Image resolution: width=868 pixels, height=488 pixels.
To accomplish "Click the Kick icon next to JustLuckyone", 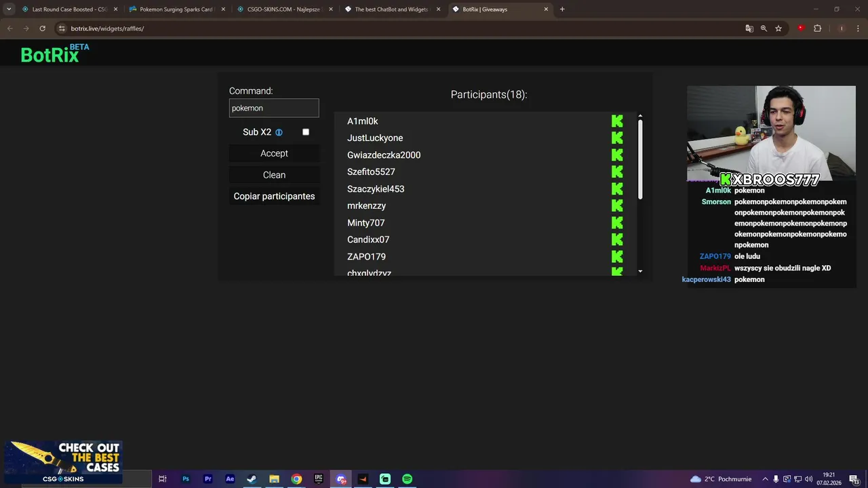I will pyautogui.click(x=617, y=138).
